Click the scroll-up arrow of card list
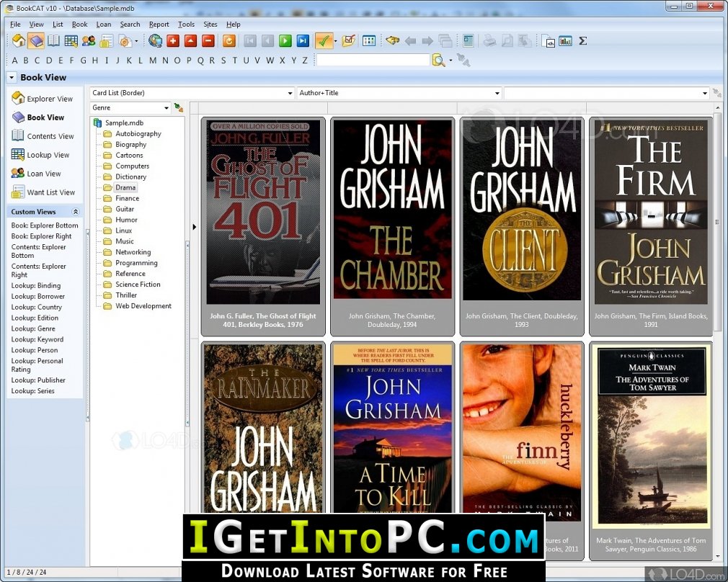The image size is (728, 582). click(x=718, y=109)
